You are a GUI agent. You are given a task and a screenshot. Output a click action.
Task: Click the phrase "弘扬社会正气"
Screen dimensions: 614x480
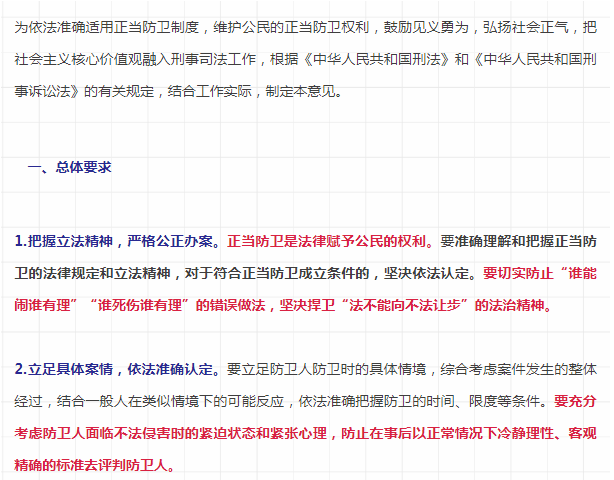pyautogui.click(x=525, y=27)
